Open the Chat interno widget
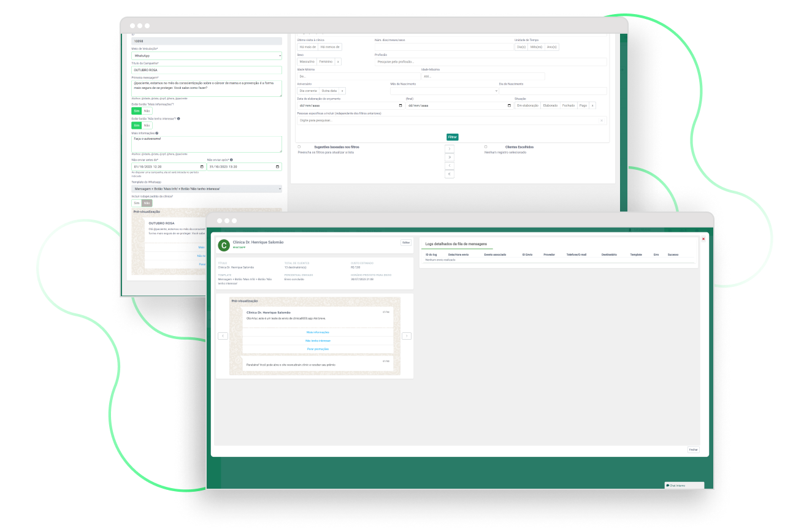This screenshot has height=531, width=812. (684, 486)
